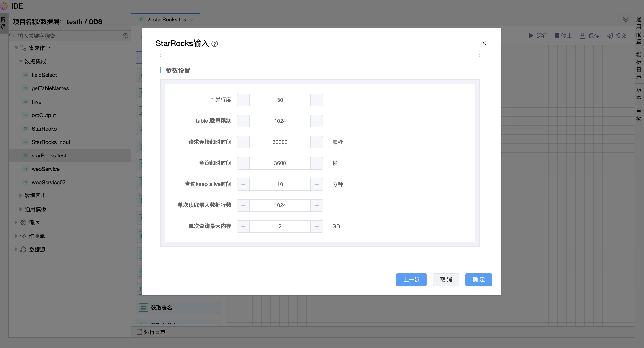The width and height of the screenshot is (644, 348).
Task: Click the Run (运行) play icon
Action: (x=531, y=36)
